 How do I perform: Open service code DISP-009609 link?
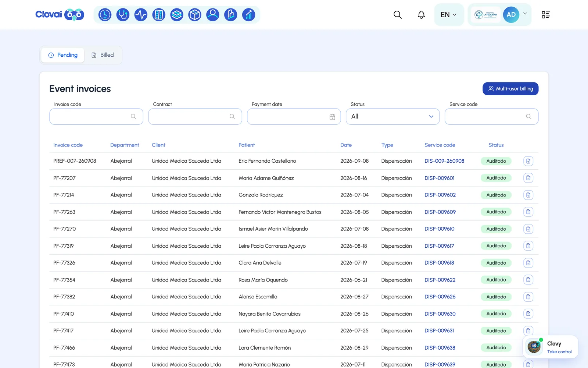click(x=440, y=212)
